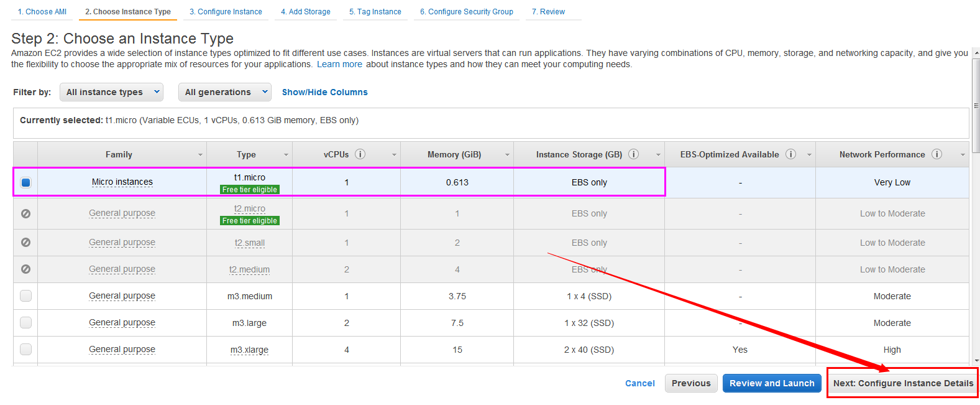Click the m3.medium type cell

pos(250,296)
